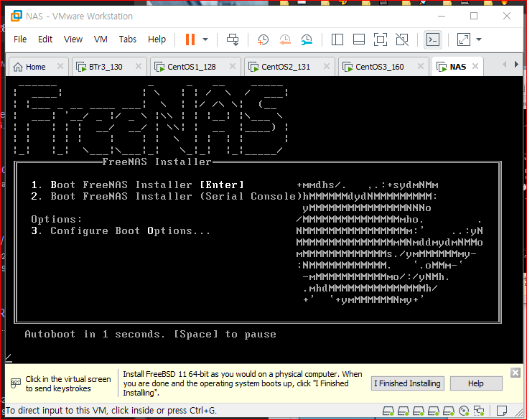The width and height of the screenshot is (527, 420).
Task: Click the leftmost hard disk status icon
Action: point(388,411)
